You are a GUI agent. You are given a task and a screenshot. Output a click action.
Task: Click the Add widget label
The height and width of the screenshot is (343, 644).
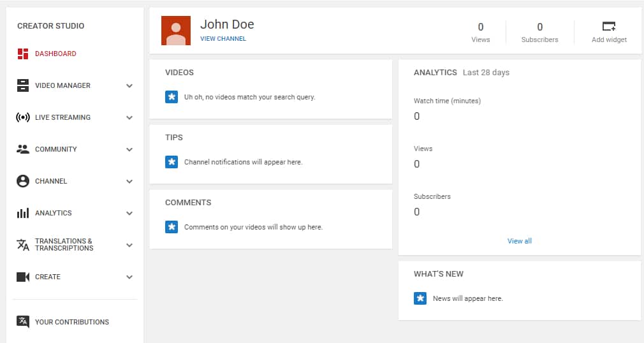point(609,40)
